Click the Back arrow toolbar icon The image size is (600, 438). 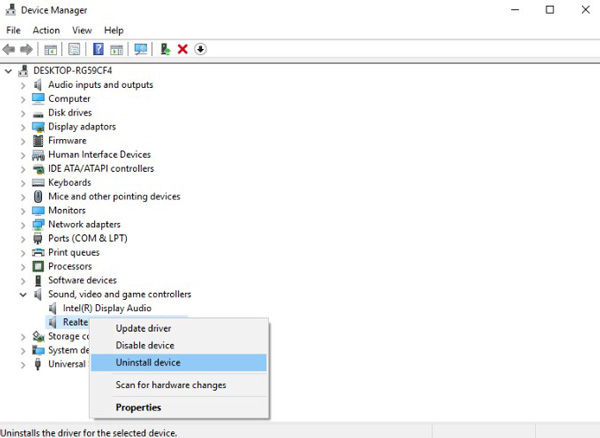pyautogui.click(x=8, y=49)
